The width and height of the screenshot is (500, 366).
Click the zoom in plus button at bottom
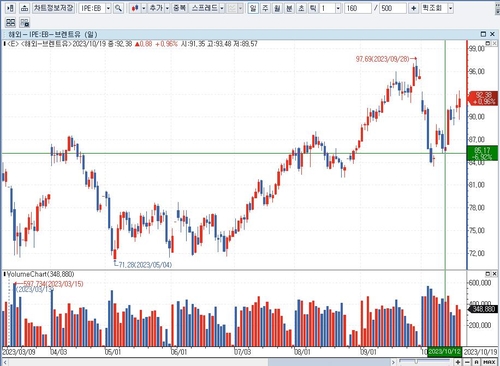[x=458, y=362]
